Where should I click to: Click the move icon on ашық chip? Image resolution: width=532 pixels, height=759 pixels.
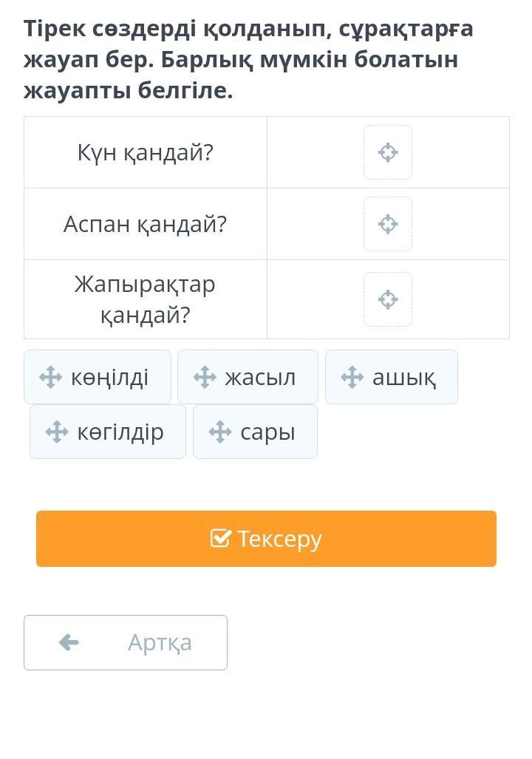coord(352,377)
